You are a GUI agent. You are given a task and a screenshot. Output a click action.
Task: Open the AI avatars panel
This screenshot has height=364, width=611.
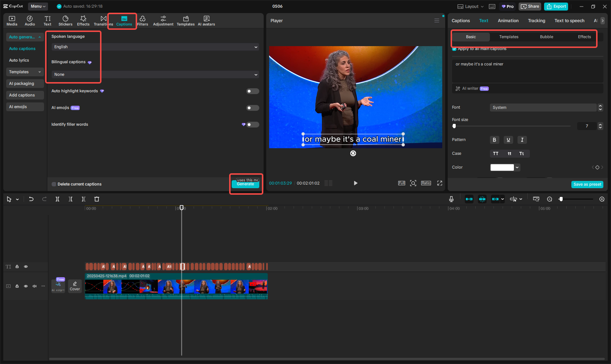206,21
